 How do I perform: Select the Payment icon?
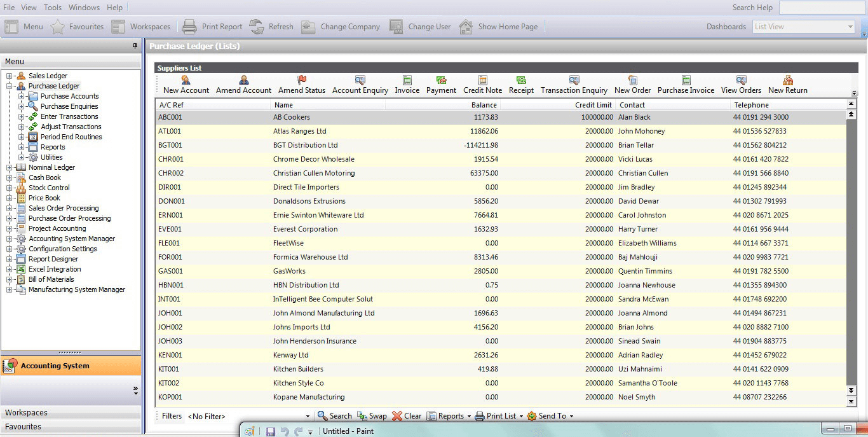click(x=441, y=83)
